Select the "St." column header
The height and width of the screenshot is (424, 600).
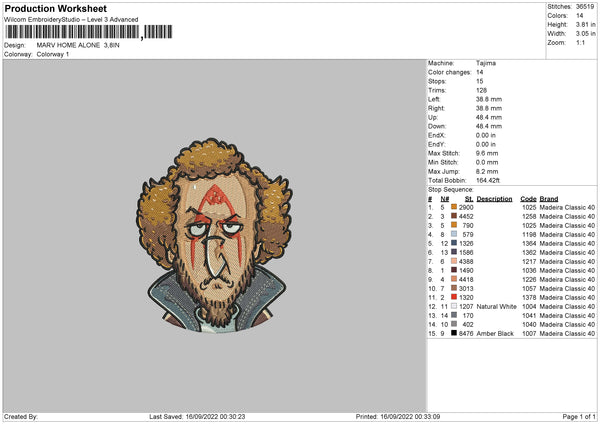469,199
